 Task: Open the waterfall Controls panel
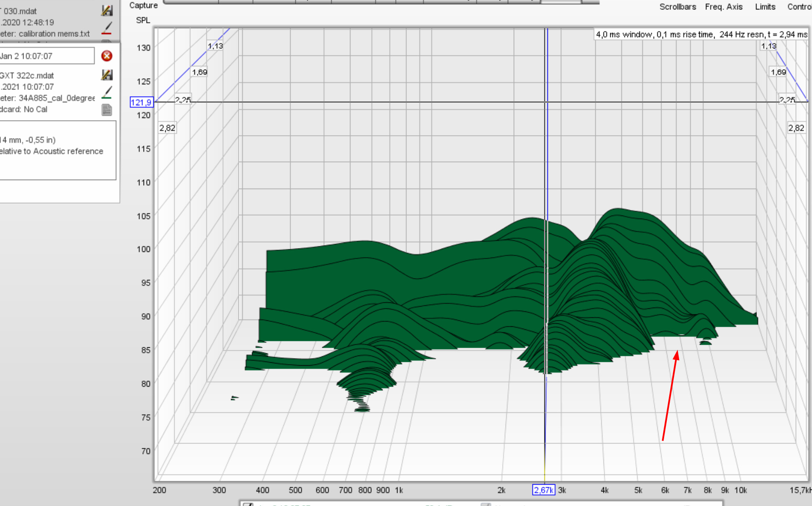pyautogui.click(x=800, y=7)
